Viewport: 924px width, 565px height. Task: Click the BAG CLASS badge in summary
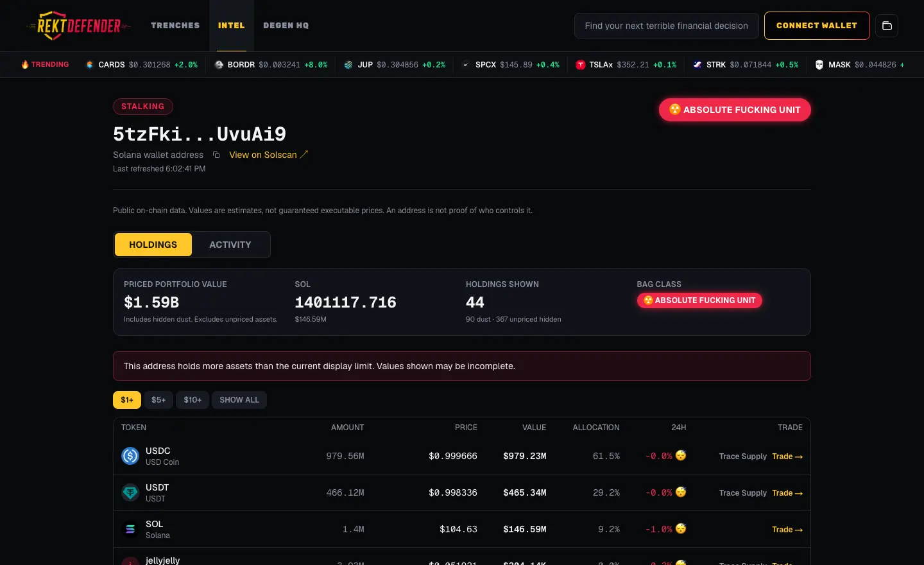tap(699, 300)
